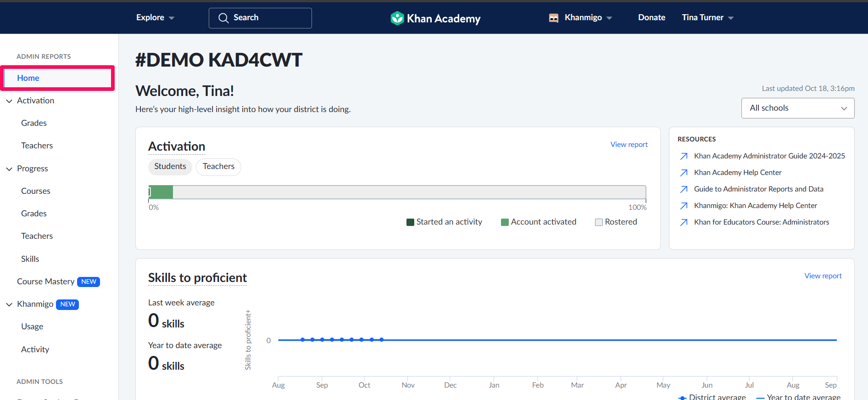The width and height of the screenshot is (868, 400).
Task: Open Khan for Educators Course: Administrators link
Action: (762, 222)
